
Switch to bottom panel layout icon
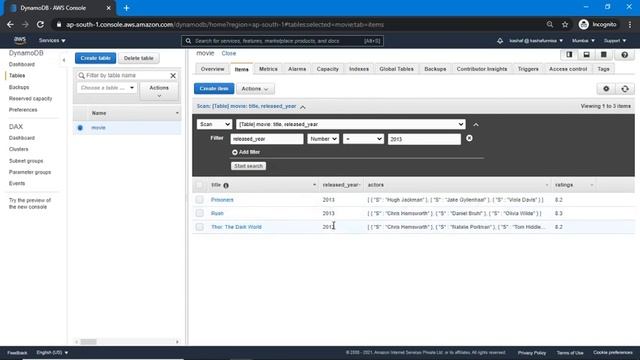click(586, 55)
